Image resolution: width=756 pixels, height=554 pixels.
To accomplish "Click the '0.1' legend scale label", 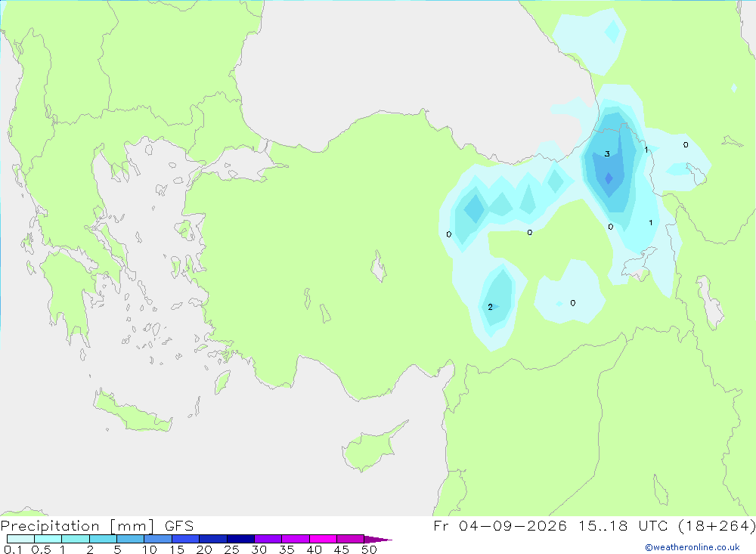I will coord(13,549).
